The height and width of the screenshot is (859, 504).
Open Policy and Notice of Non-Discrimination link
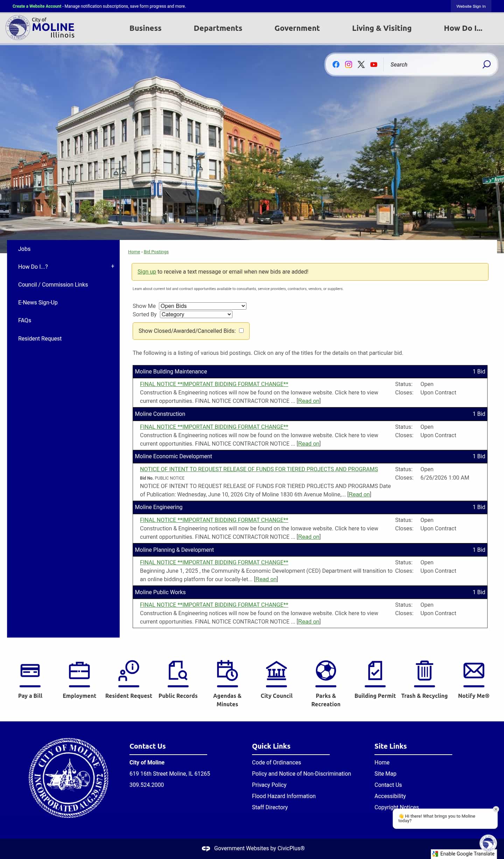pos(301,774)
